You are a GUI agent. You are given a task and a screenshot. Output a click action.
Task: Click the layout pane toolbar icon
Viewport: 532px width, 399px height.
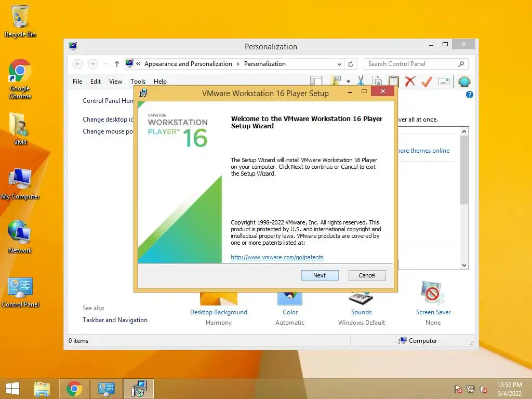(316, 81)
